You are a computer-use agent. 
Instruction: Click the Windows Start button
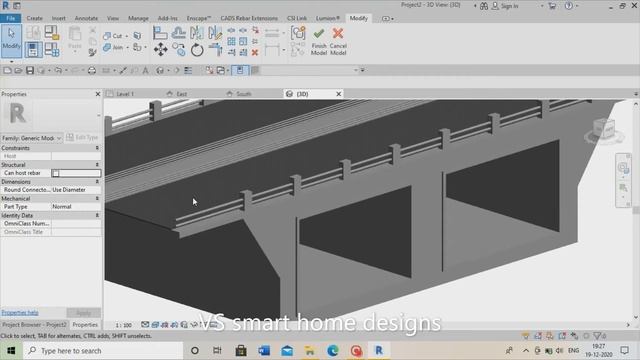coord(11,351)
